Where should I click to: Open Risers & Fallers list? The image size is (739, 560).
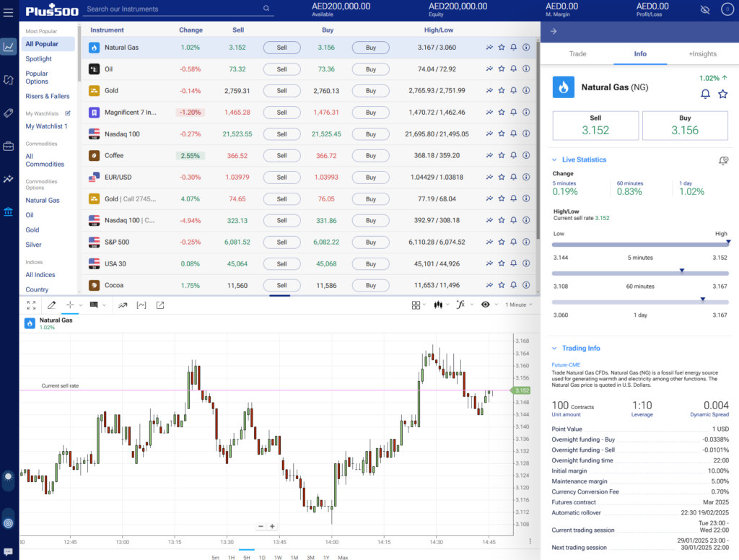[x=48, y=96]
